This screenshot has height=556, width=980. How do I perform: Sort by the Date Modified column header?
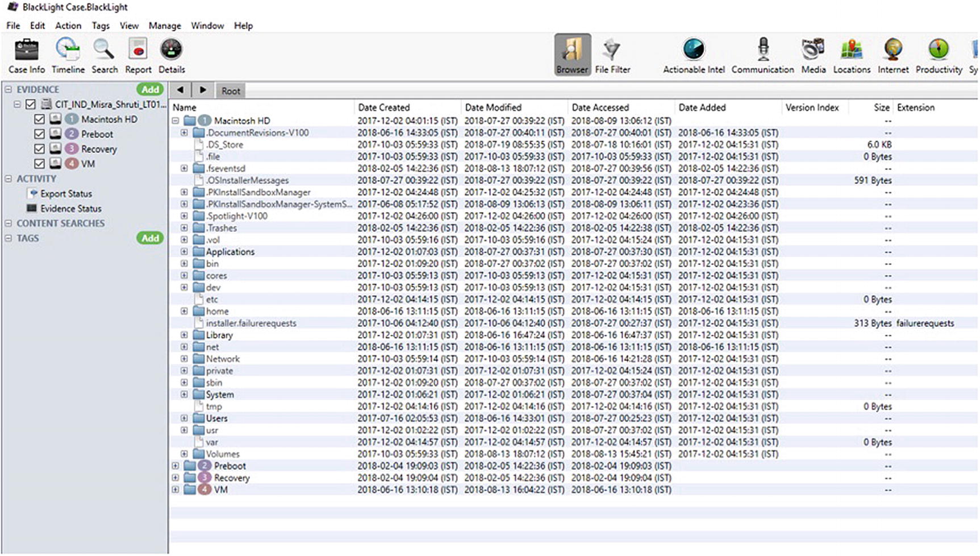[x=514, y=107]
